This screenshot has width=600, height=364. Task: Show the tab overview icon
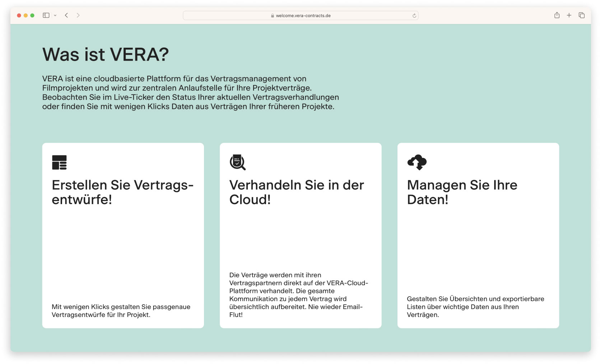click(x=581, y=15)
